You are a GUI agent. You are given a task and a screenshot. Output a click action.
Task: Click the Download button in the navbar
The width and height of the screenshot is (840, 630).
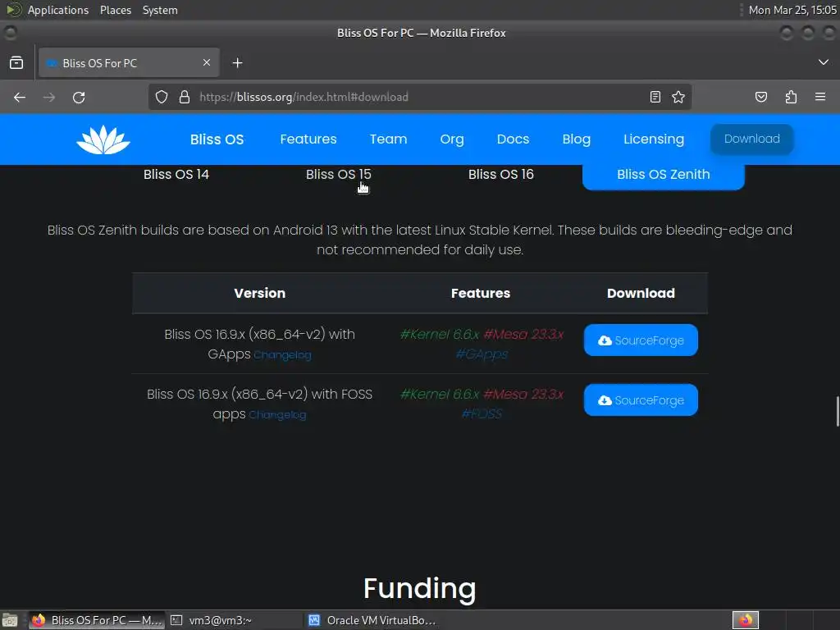751,139
